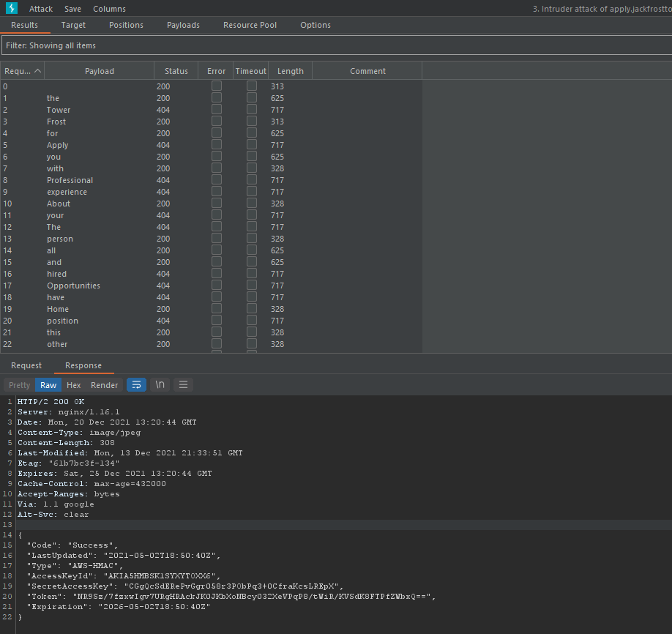Viewport: 672px width, 634px height.
Task: Tick the Error checkbox for request 0
Action: click(x=217, y=86)
